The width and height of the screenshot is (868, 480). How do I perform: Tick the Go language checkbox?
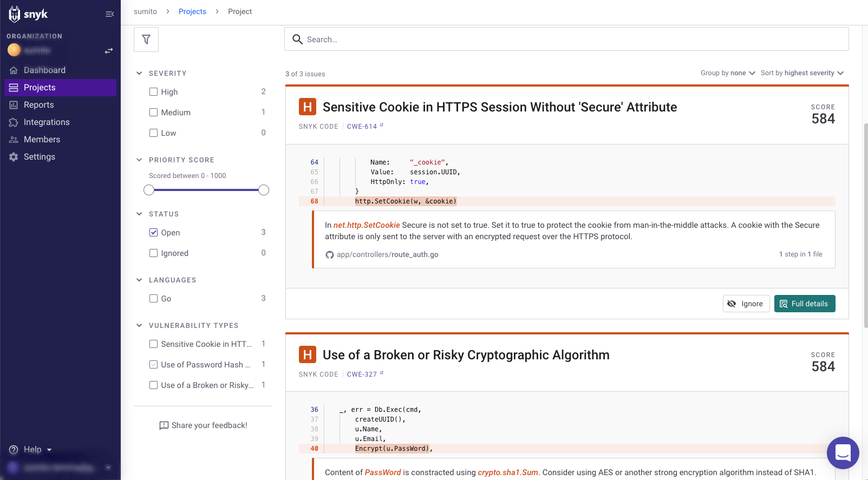[x=154, y=299]
